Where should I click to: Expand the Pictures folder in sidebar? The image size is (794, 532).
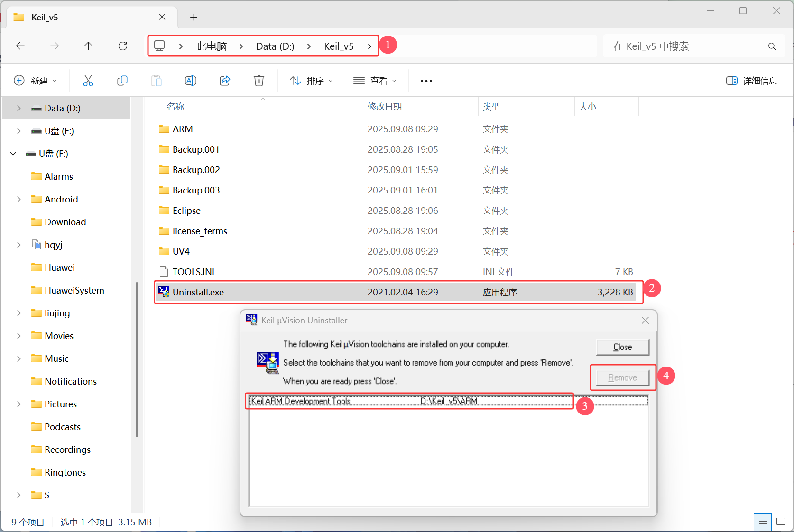pyautogui.click(x=19, y=404)
